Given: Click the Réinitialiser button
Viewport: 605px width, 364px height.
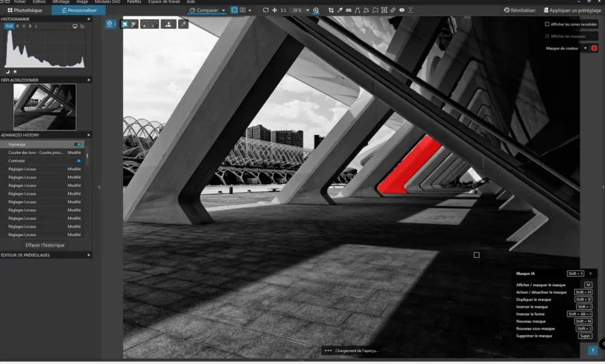Looking at the screenshot, I should coord(519,11).
